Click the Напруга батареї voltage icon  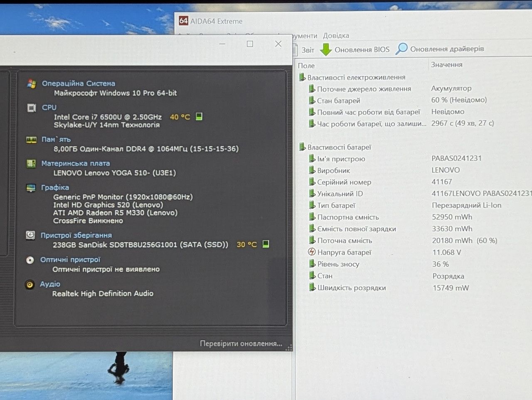click(x=312, y=252)
